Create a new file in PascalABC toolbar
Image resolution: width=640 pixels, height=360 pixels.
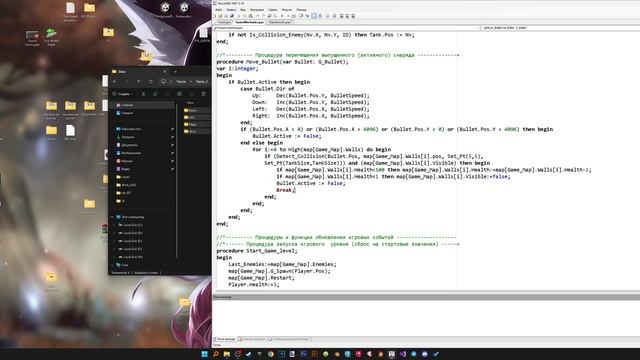tap(214, 16)
